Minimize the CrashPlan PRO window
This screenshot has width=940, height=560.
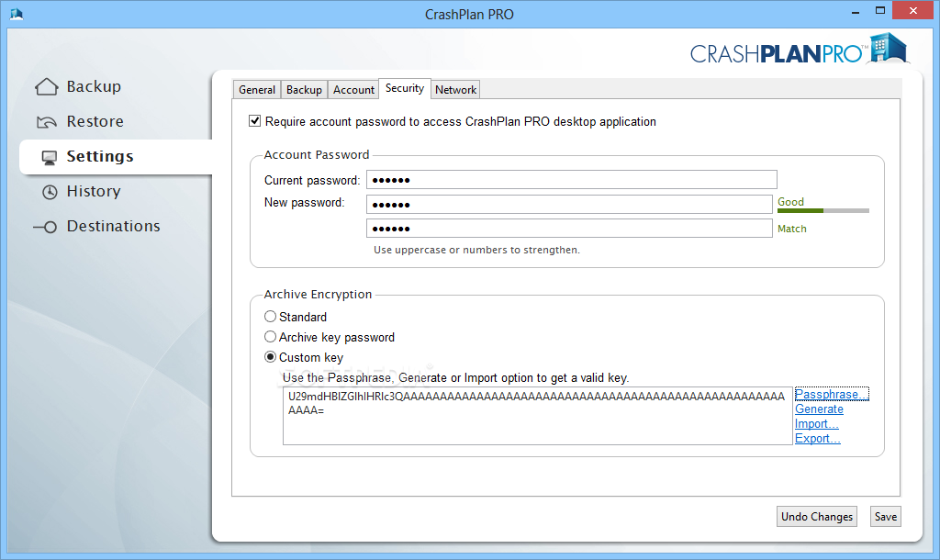coord(856,11)
